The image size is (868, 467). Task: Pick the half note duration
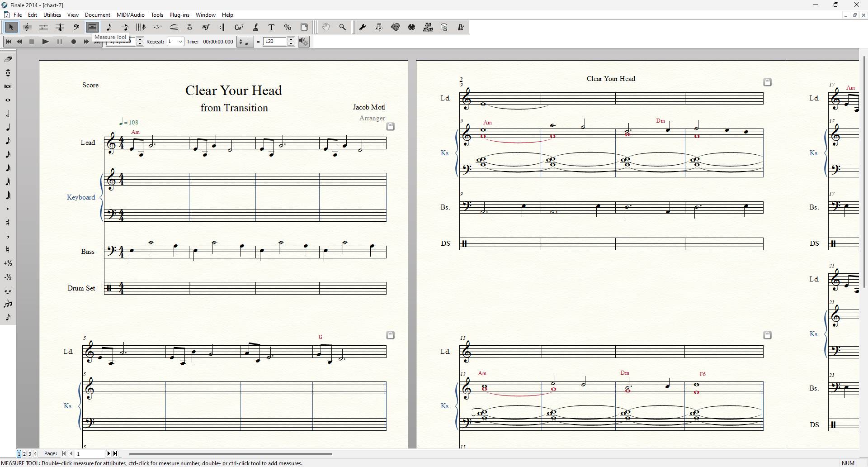pyautogui.click(x=8, y=114)
